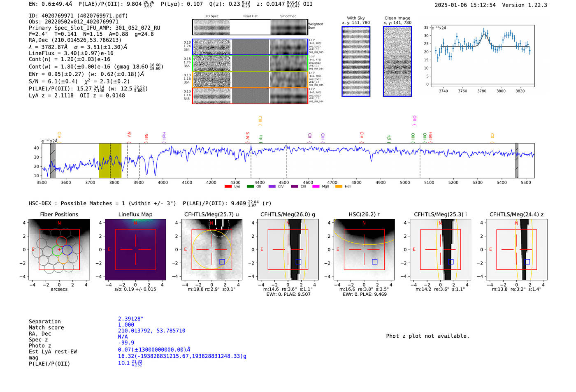The width and height of the screenshot is (576, 392).
Task: Click the Gaussian fit peak near 3780
Action: tap(485, 35)
